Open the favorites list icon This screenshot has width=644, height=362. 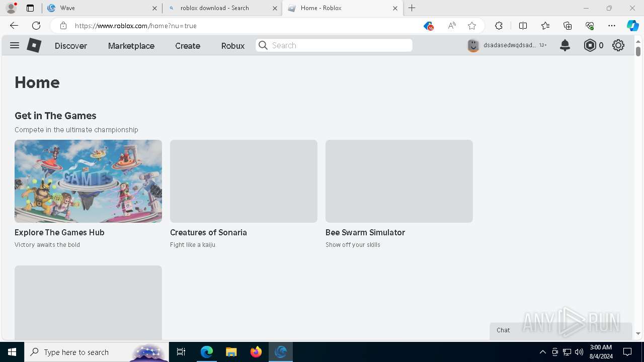tap(545, 26)
